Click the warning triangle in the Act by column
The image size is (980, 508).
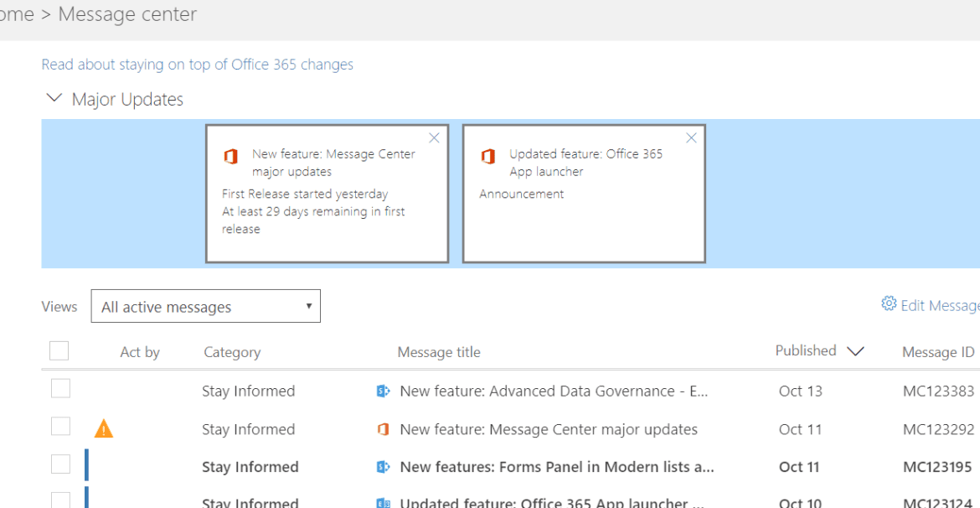pyautogui.click(x=104, y=428)
